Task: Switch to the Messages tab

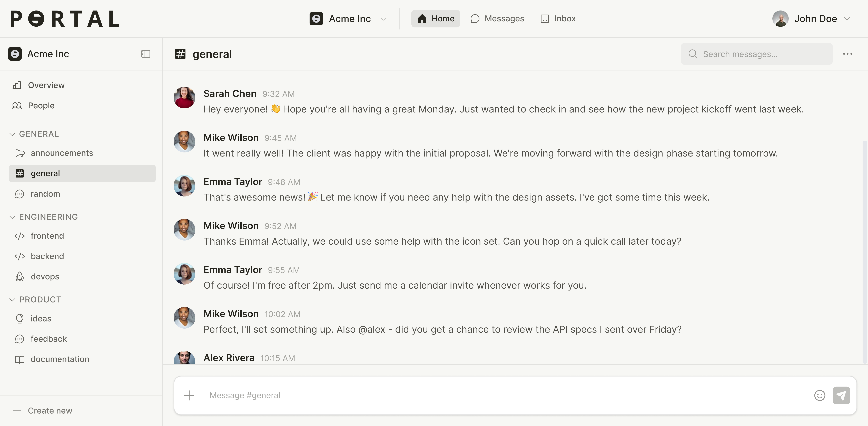Action: click(x=497, y=18)
